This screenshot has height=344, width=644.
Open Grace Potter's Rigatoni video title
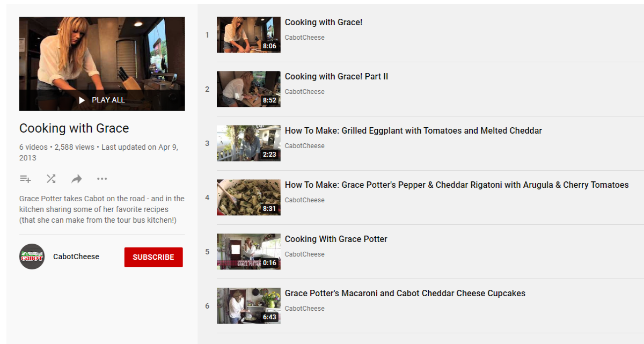click(456, 185)
